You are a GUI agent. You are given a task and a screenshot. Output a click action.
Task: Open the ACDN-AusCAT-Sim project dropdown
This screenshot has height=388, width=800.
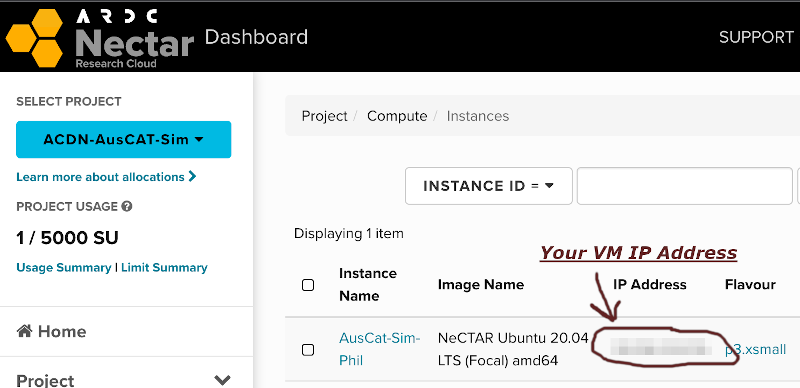(x=123, y=139)
